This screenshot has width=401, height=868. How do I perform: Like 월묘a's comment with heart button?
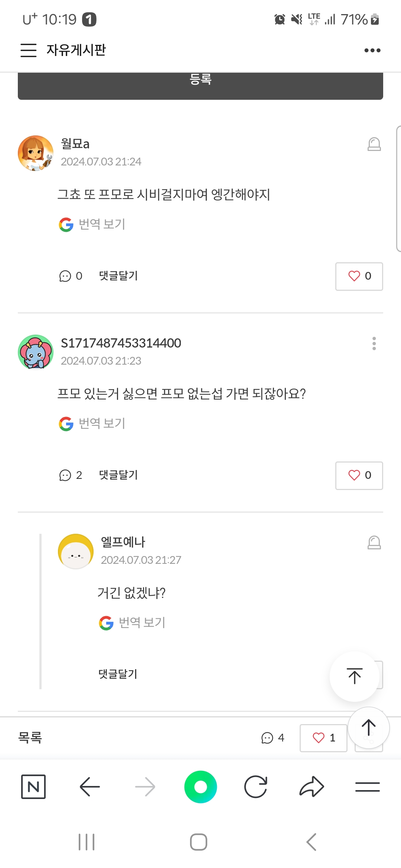click(x=359, y=276)
